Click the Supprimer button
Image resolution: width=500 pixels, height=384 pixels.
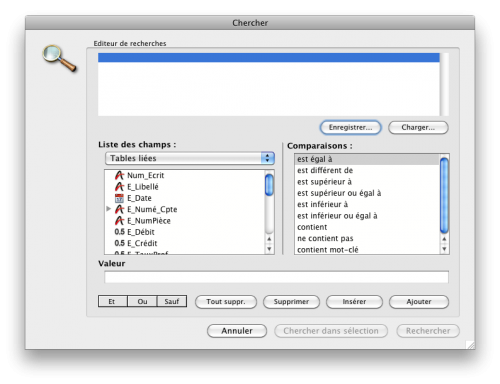click(x=291, y=302)
